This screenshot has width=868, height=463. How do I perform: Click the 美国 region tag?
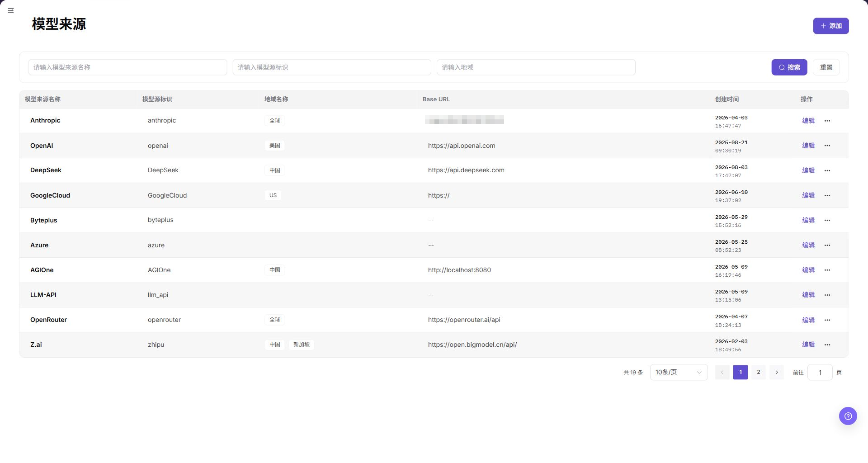(x=275, y=146)
